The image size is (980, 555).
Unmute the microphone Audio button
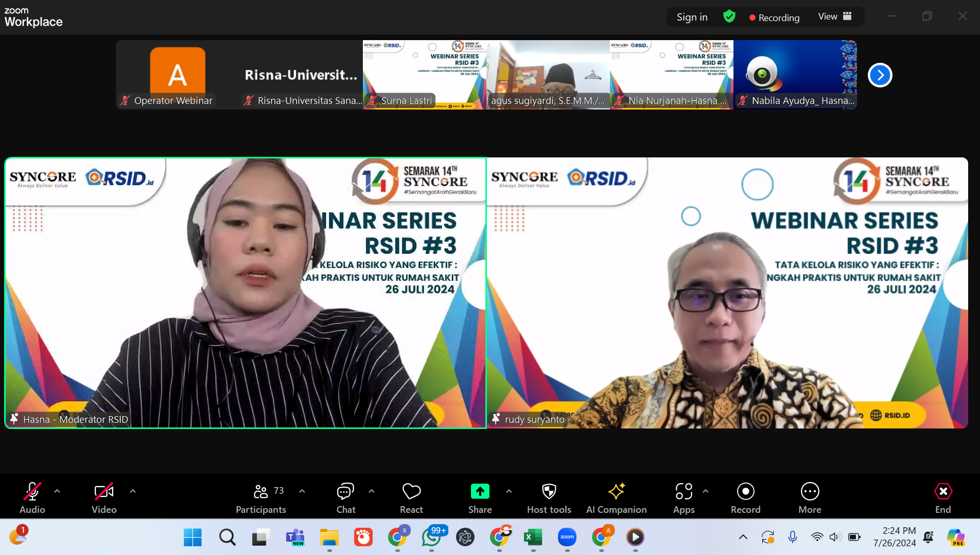[32, 497]
